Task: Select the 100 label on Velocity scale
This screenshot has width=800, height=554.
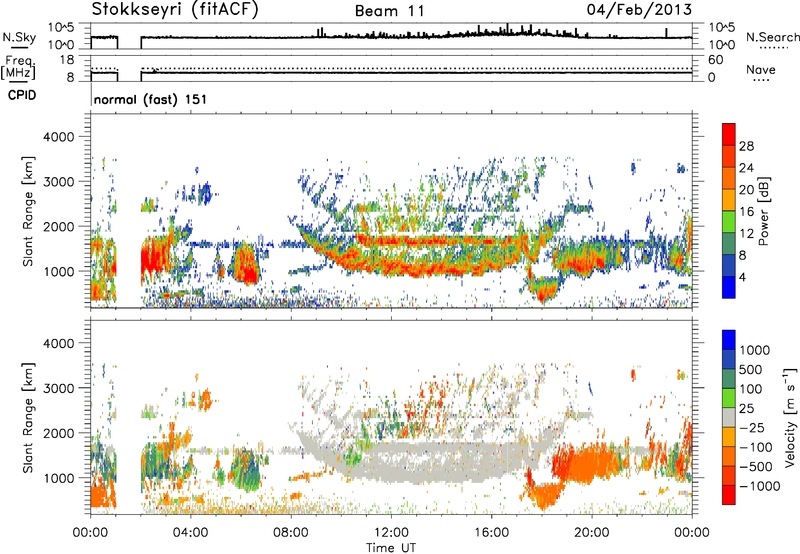Action: tap(751, 389)
